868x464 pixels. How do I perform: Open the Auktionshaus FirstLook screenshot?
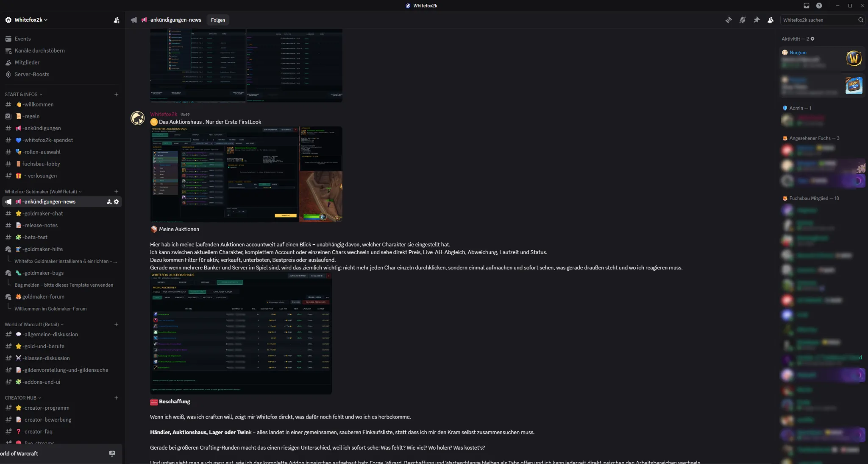coord(246,174)
